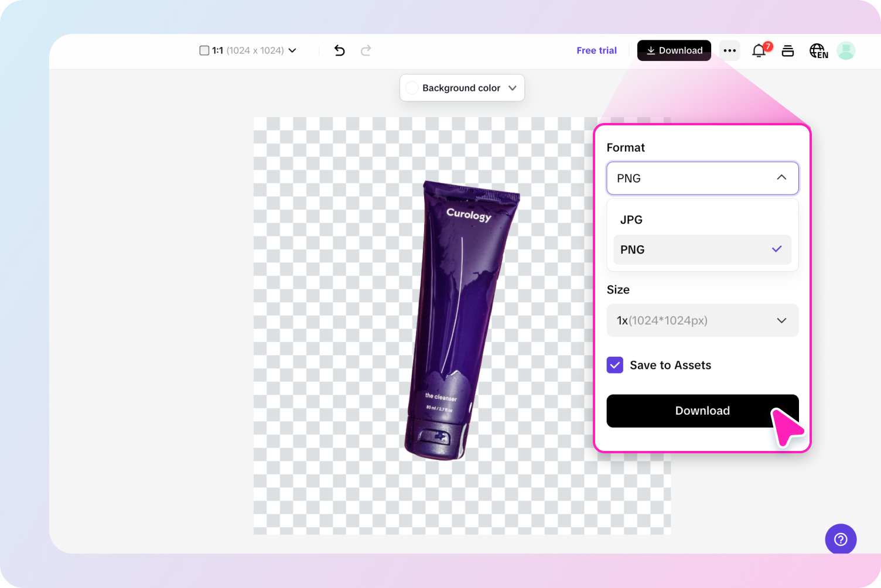
Task: Open the stacked layers icon
Action: click(x=788, y=51)
